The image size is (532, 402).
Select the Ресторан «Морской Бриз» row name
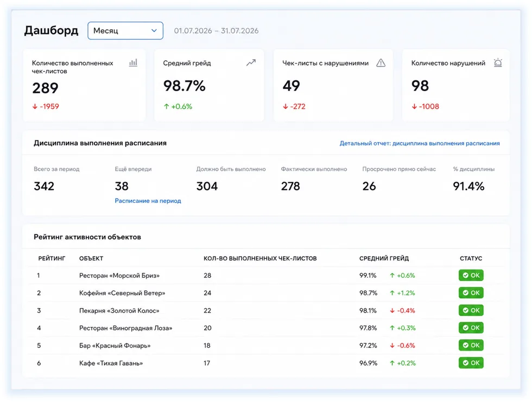tap(119, 276)
